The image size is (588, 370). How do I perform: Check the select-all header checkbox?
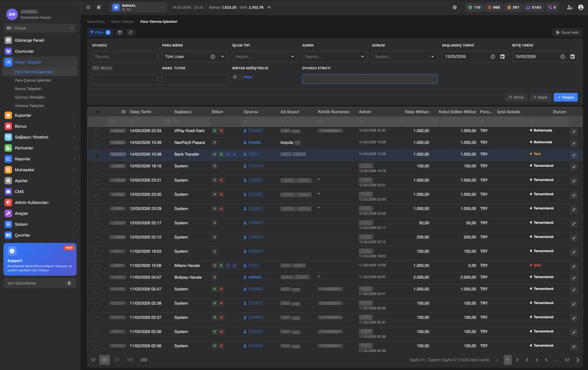97,112
